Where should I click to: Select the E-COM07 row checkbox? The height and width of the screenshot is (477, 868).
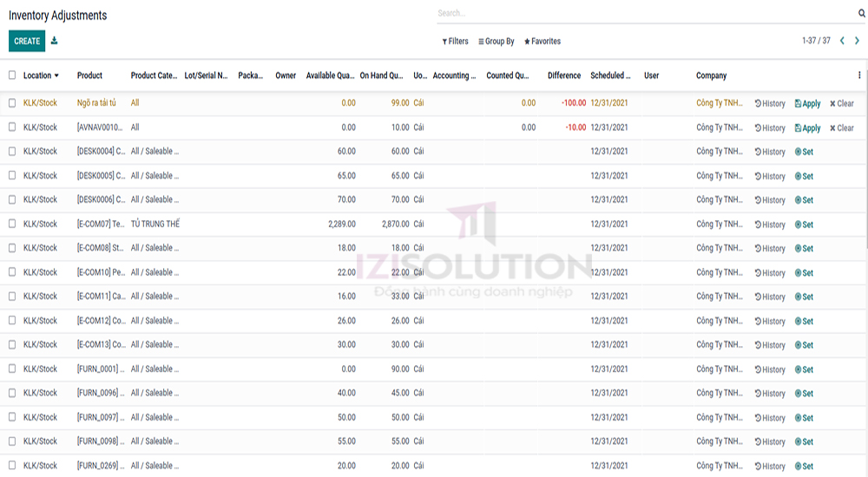[12, 224]
